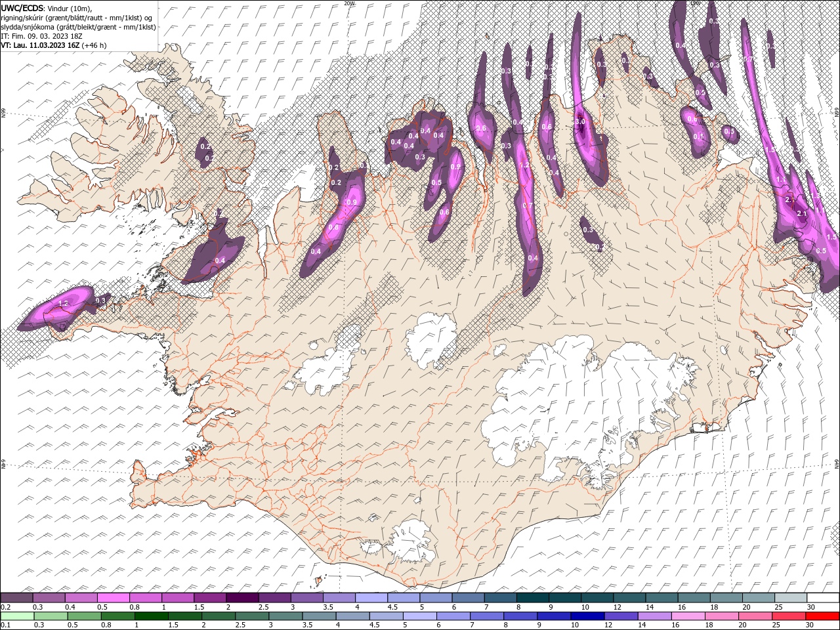Click the 20W longitude label
This screenshot has width=840, height=630.
click(x=348, y=3)
